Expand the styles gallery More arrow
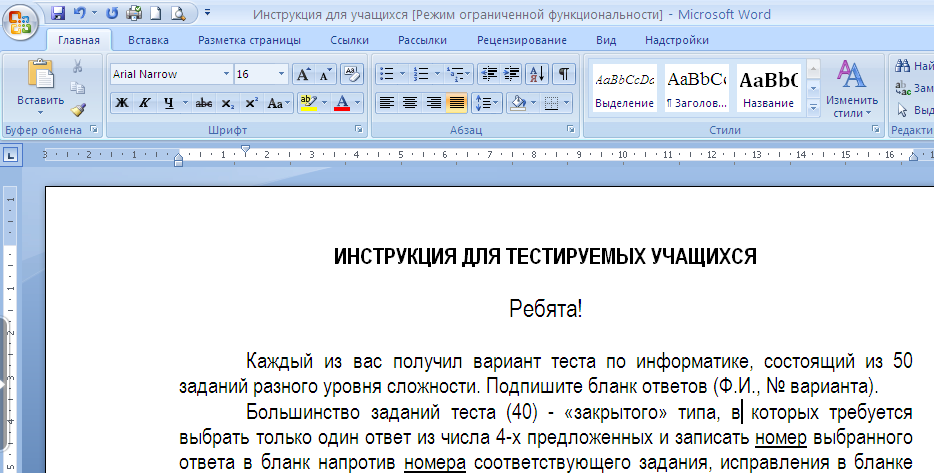 click(x=813, y=107)
